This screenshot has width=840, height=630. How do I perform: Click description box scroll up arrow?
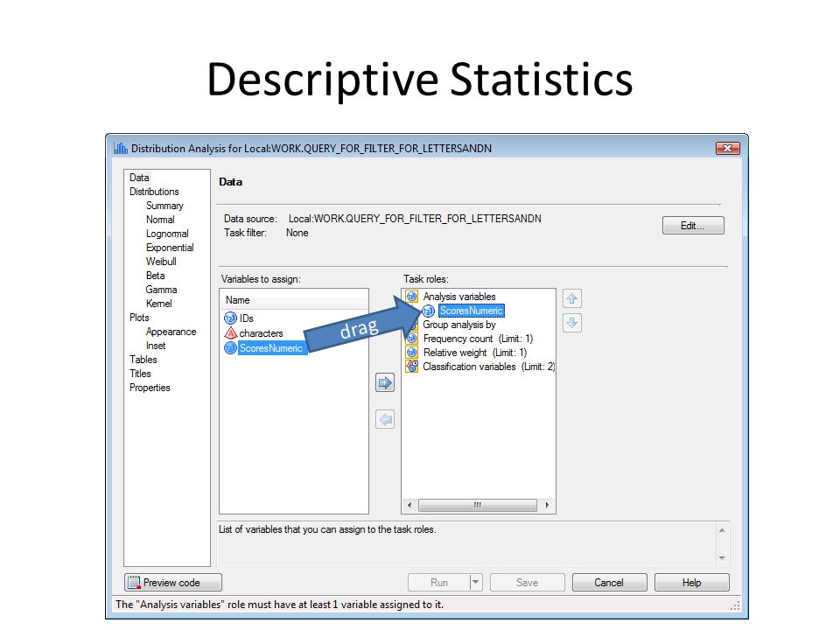point(722,530)
